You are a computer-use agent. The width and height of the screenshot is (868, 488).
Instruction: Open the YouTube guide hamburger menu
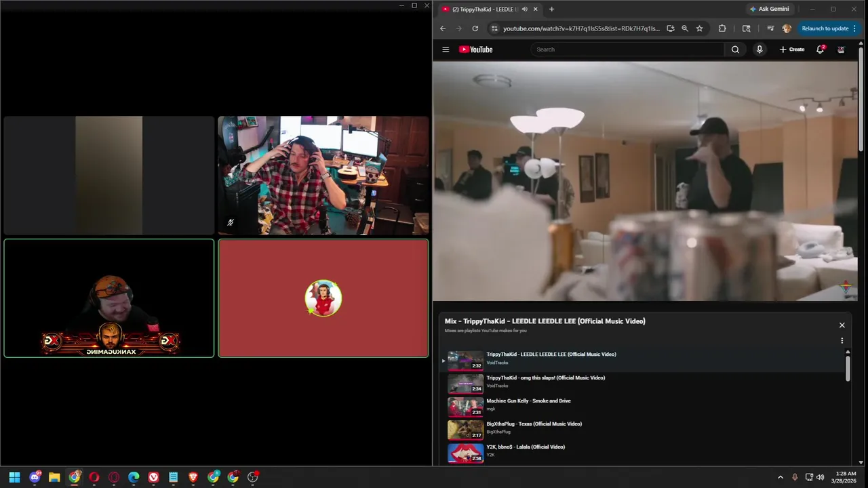point(446,49)
